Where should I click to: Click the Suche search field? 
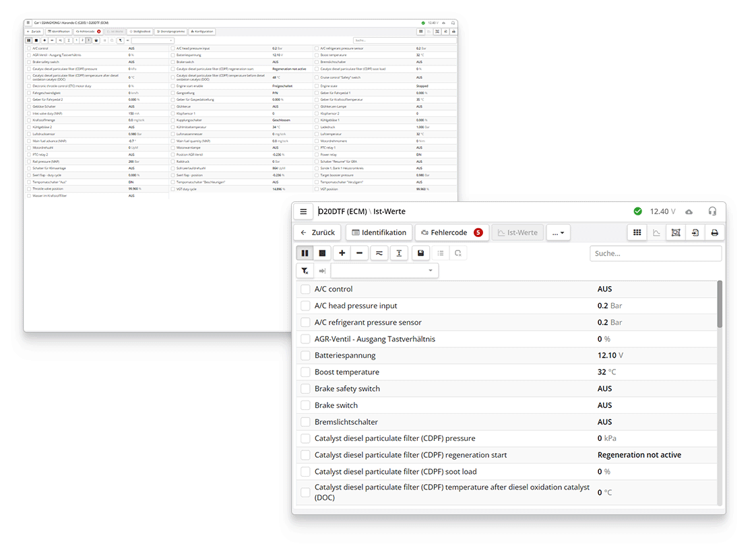click(x=655, y=254)
